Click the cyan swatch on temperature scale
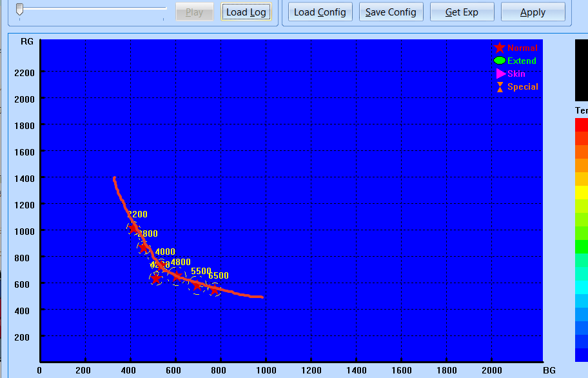The height and width of the screenshot is (378, 588). tap(582, 287)
